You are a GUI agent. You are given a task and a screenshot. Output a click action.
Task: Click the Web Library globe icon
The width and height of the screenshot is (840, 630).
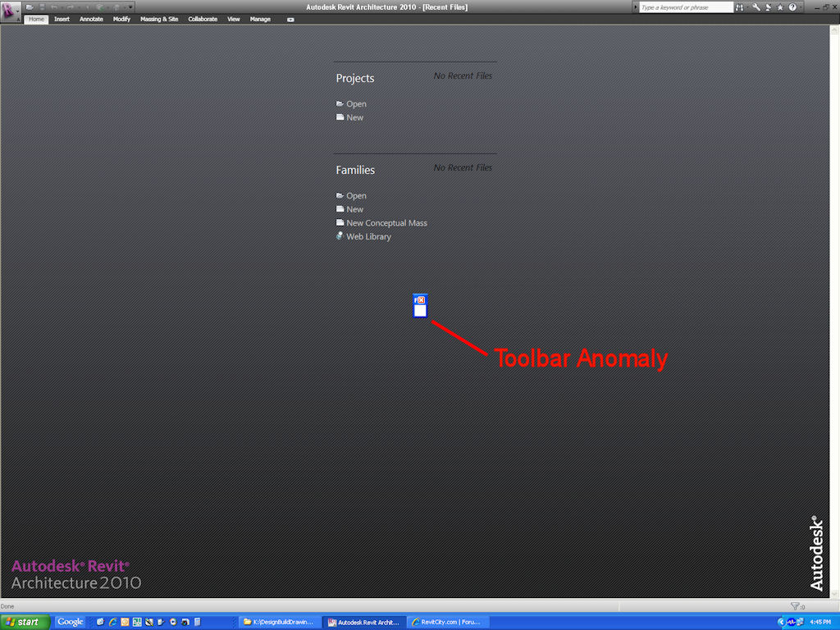point(340,235)
